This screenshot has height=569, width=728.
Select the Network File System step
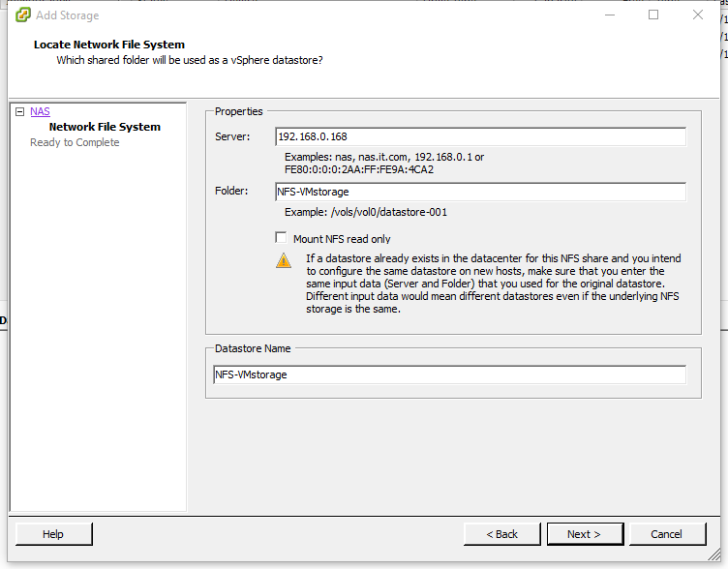105,127
